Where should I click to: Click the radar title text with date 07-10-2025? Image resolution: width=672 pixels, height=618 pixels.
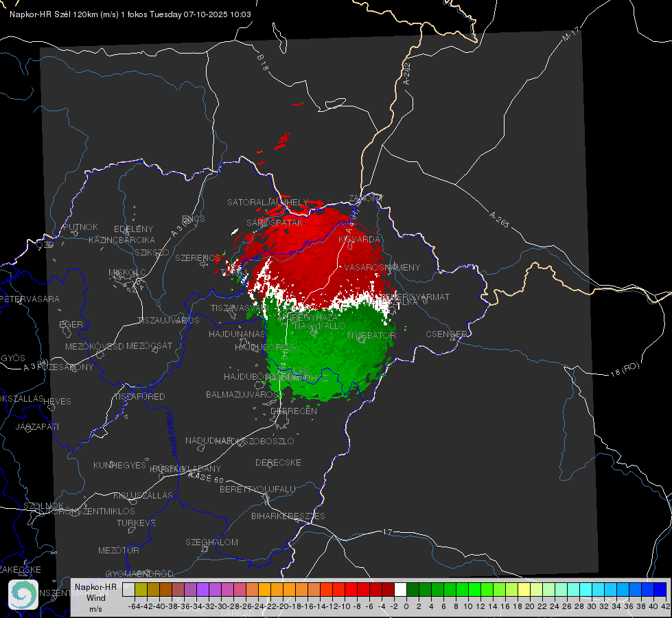point(130,14)
